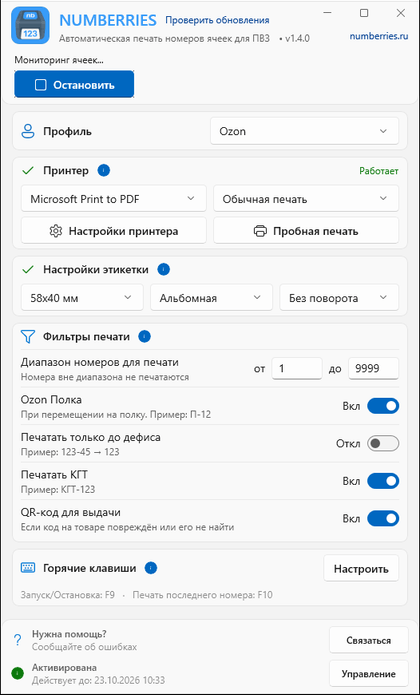Viewport: 420px width, 695px height.
Task: Click the NUMBERRIES app logo icon
Action: point(30,25)
